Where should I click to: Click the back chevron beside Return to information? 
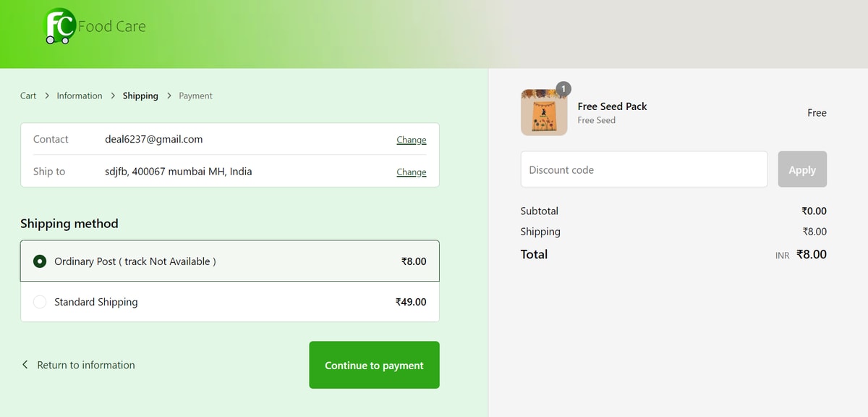pyautogui.click(x=25, y=365)
